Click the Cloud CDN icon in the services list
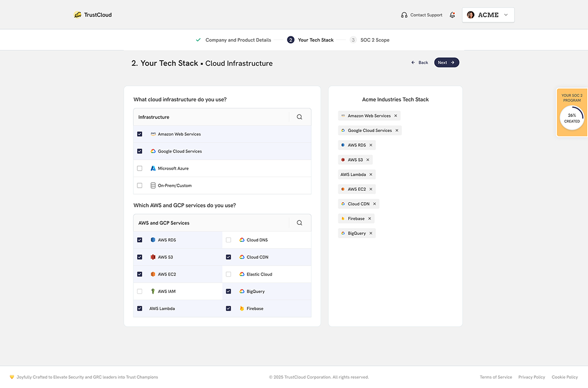 [242, 257]
